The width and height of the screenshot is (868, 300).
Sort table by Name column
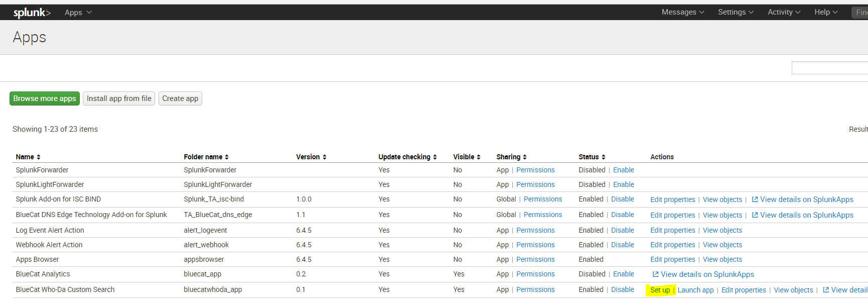(28, 157)
